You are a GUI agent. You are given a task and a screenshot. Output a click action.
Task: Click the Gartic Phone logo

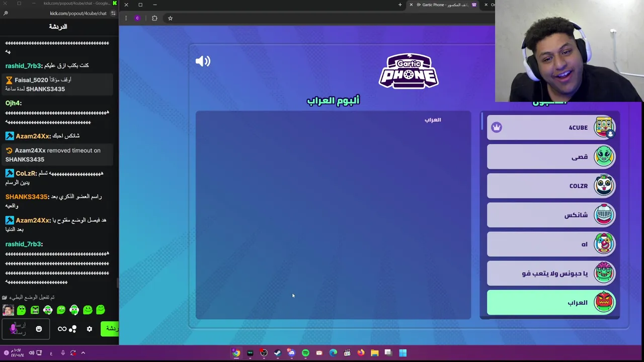click(x=409, y=71)
